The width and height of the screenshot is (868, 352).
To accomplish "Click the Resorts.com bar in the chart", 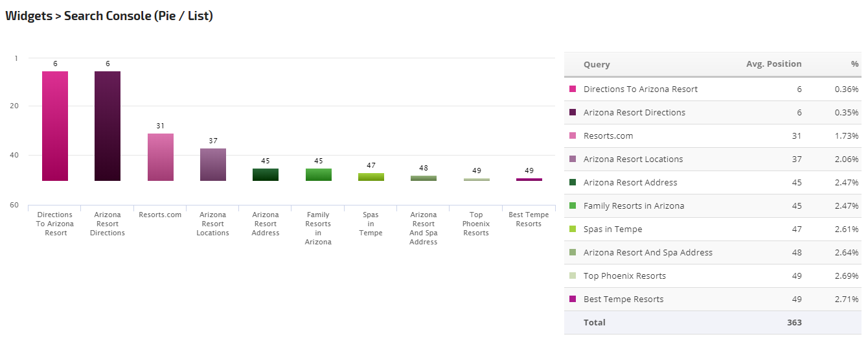I will tap(160, 157).
